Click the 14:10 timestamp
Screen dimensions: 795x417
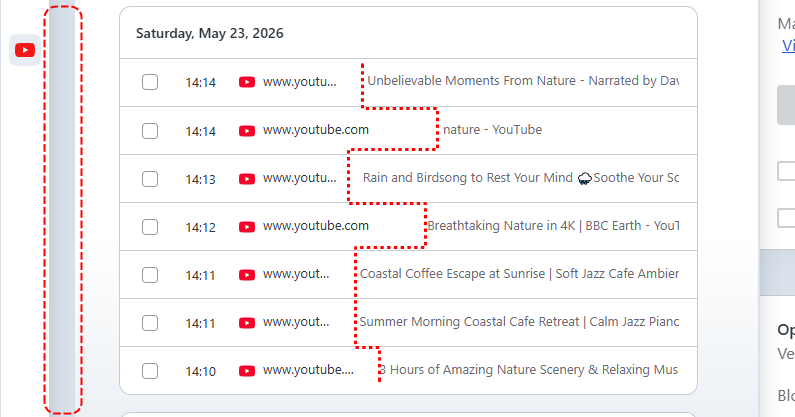click(201, 371)
